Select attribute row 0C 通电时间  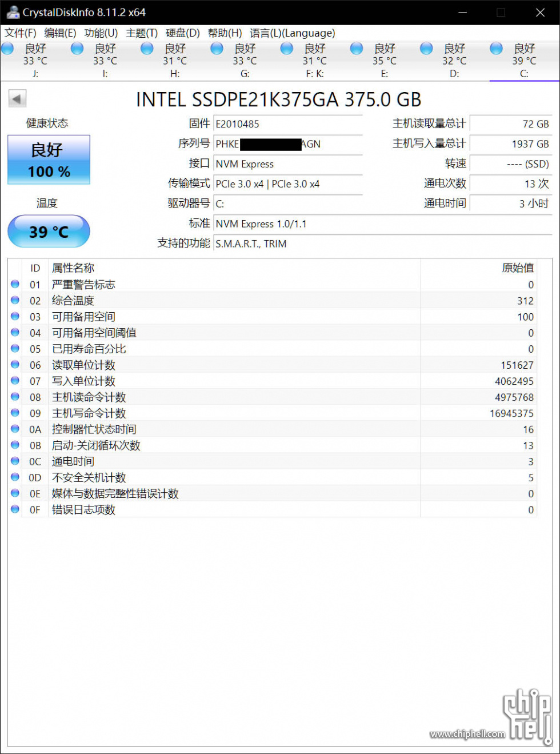tap(272, 461)
